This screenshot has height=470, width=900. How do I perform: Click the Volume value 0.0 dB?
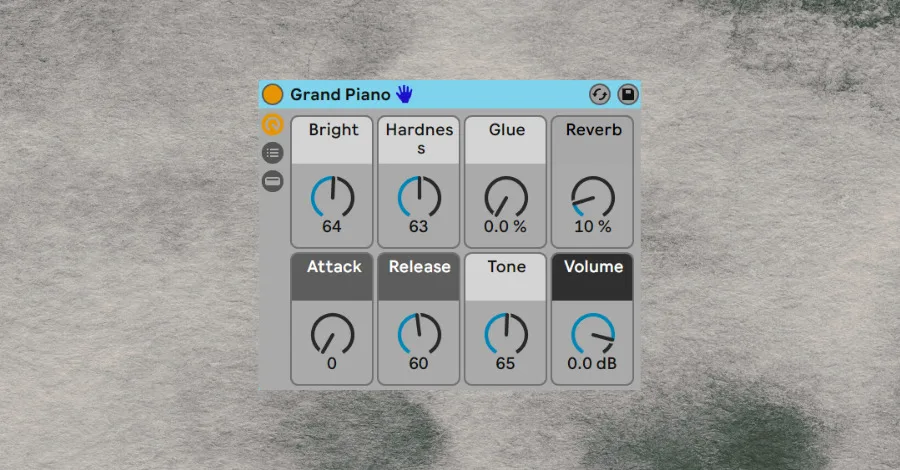click(592, 363)
